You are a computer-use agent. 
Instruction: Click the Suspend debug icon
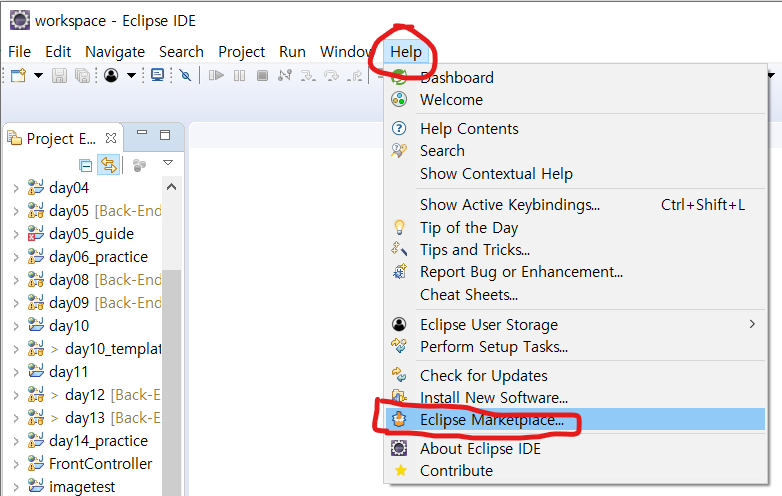[239, 76]
